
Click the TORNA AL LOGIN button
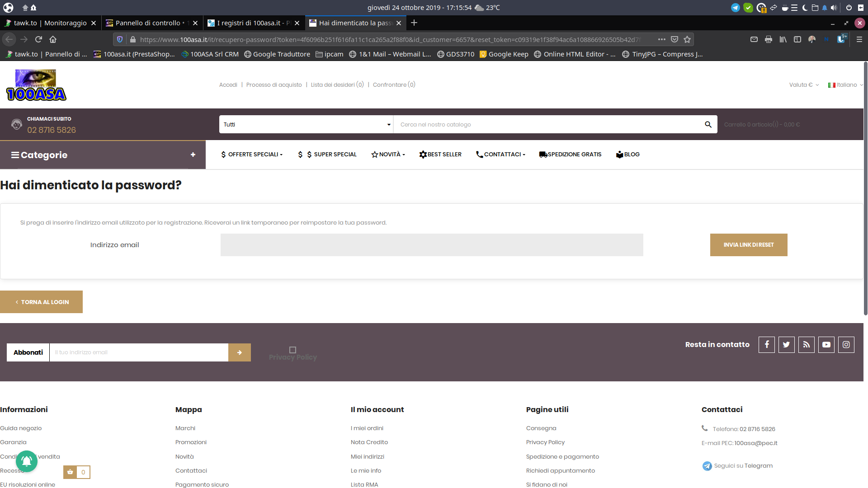(41, 301)
